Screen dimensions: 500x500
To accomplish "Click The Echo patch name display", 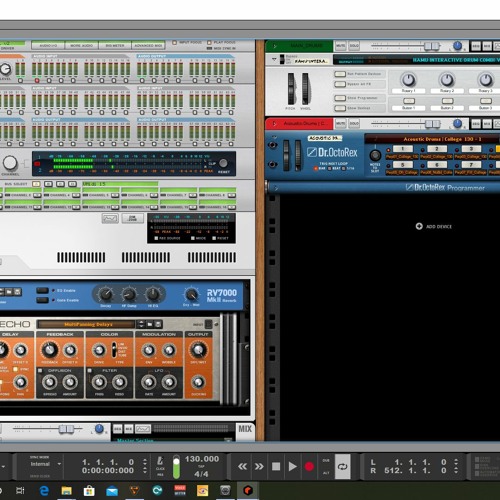I will [x=86, y=324].
